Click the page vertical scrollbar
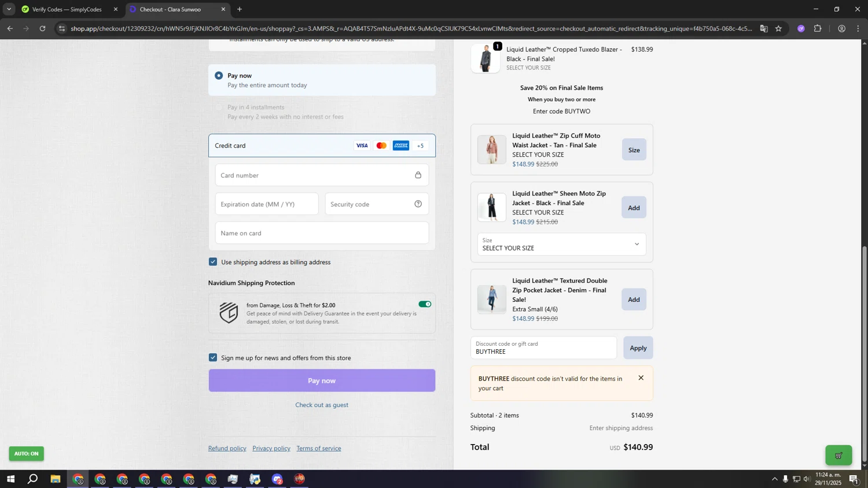 [x=865, y=353]
